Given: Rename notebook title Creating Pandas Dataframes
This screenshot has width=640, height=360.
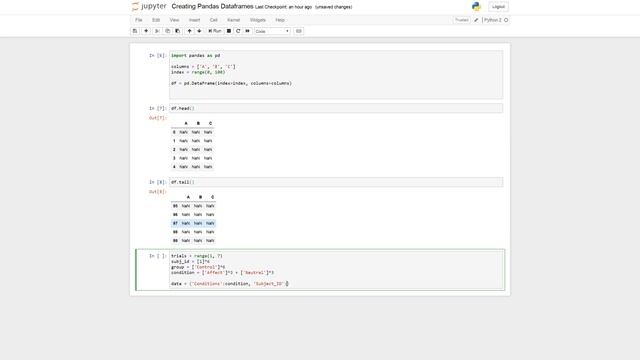Looking at the screenshot, I should tap(212, 7).
